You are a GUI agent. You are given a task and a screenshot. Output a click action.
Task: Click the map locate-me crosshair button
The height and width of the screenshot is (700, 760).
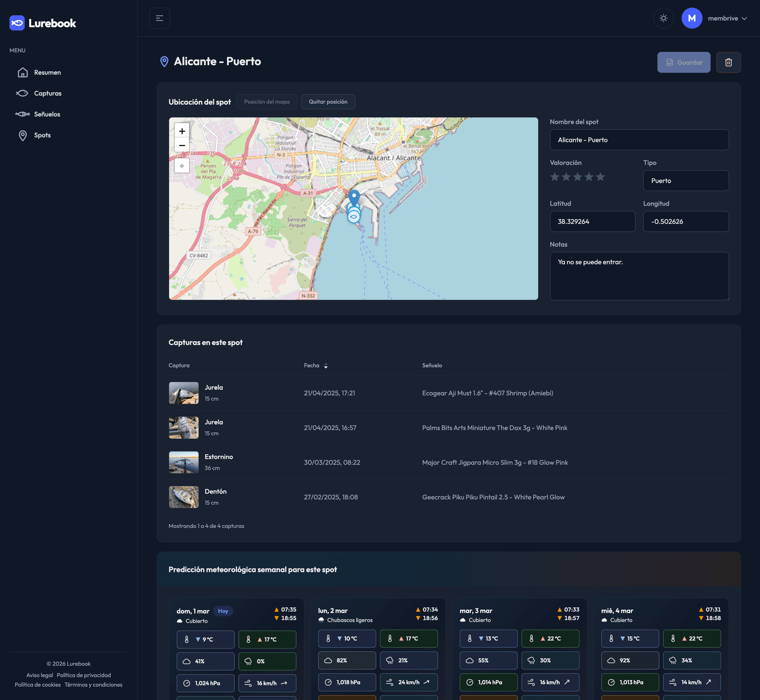[x=182, y=166]
